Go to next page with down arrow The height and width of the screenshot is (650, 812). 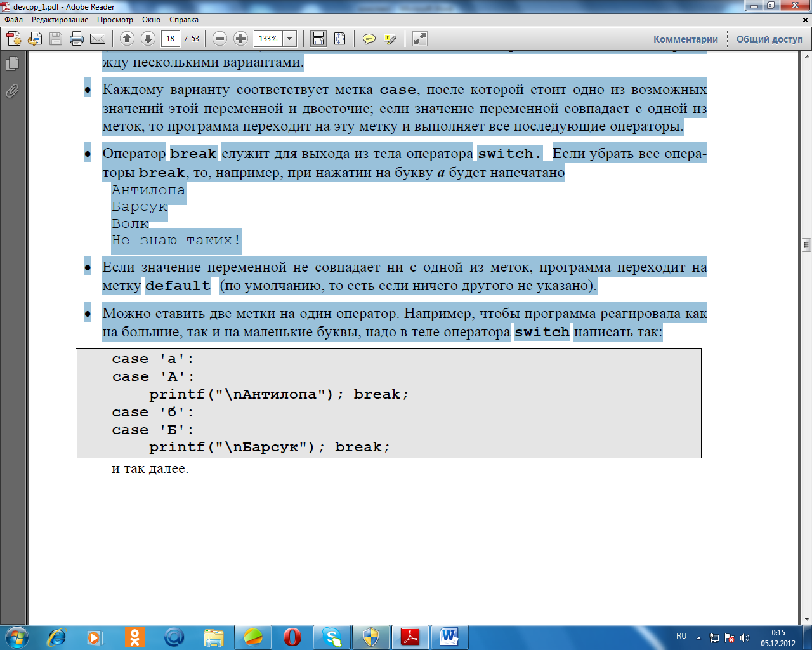click(x=148, y=39)
